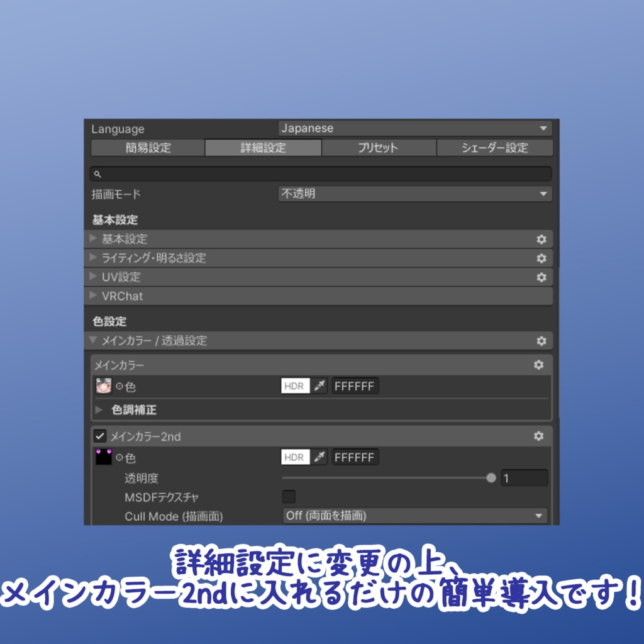
Task: Switch to the シェーダー設定 tab
Action: (494, 148)
